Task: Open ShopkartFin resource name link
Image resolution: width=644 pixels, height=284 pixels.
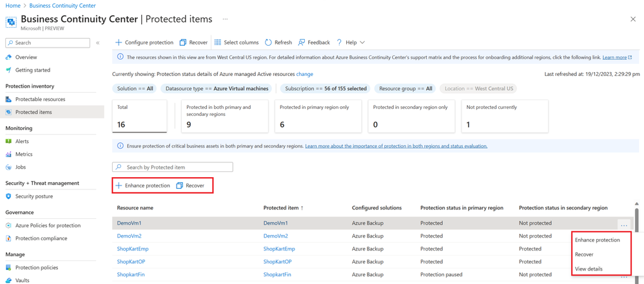Action: click(x=131, y=274)
